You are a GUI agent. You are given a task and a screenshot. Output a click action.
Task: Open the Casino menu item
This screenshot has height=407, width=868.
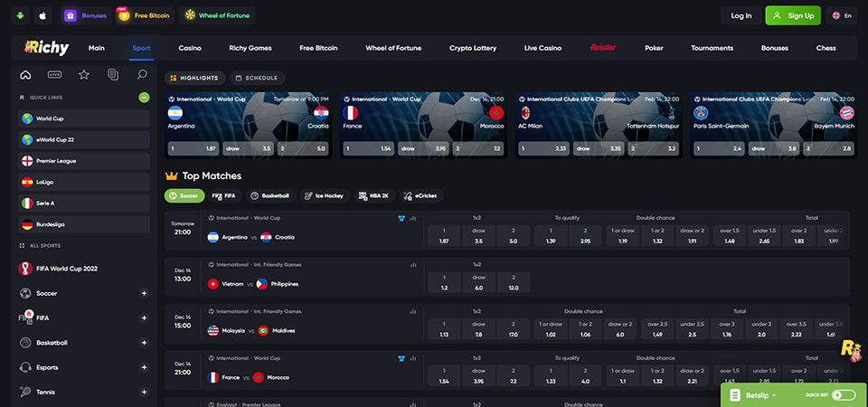coord(190,48)
